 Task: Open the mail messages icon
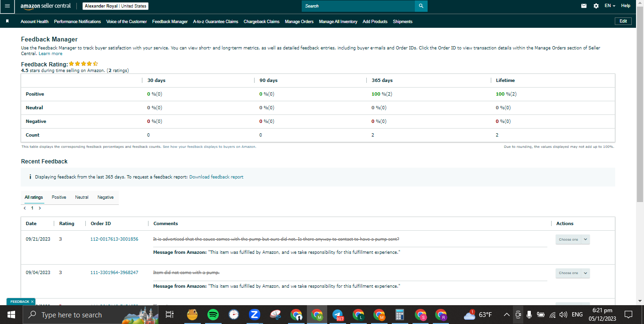(x=584, y=6)
